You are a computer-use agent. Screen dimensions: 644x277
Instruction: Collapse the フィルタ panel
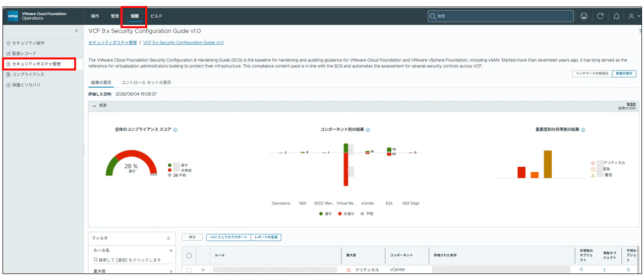(168, 238)
